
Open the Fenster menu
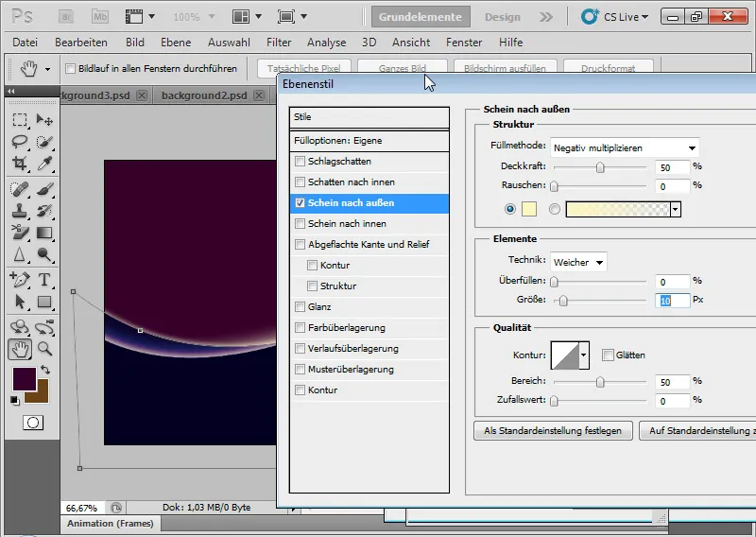click(464, 43)
